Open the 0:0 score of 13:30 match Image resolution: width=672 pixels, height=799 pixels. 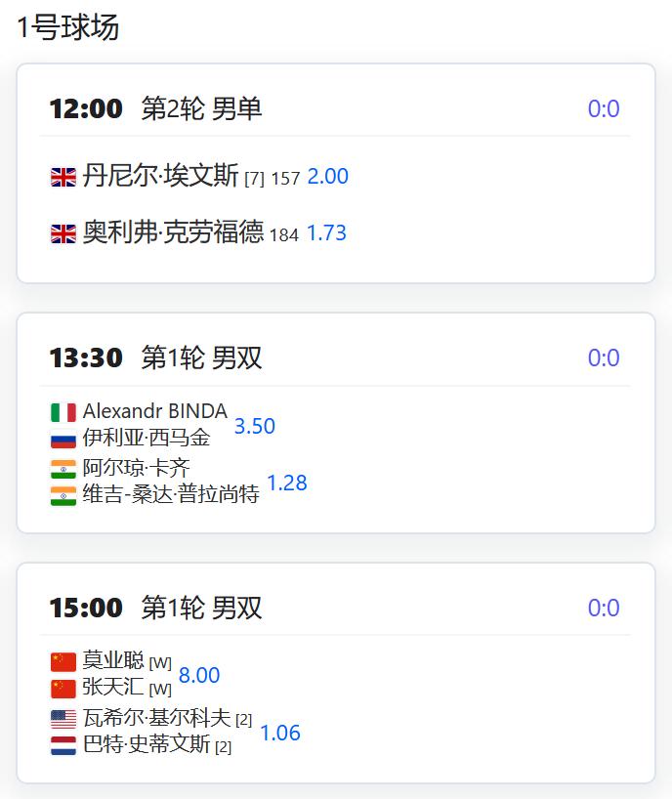point(604,357)
